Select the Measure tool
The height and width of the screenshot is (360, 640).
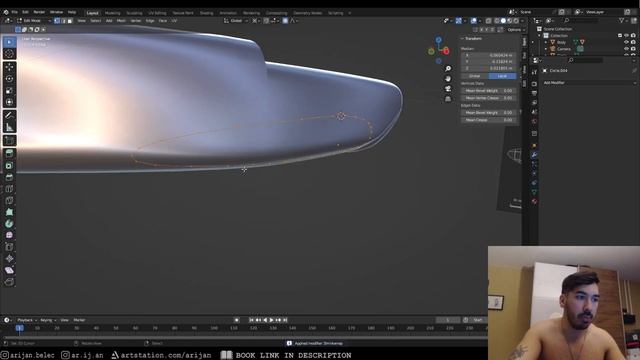(x=9, y=127)
